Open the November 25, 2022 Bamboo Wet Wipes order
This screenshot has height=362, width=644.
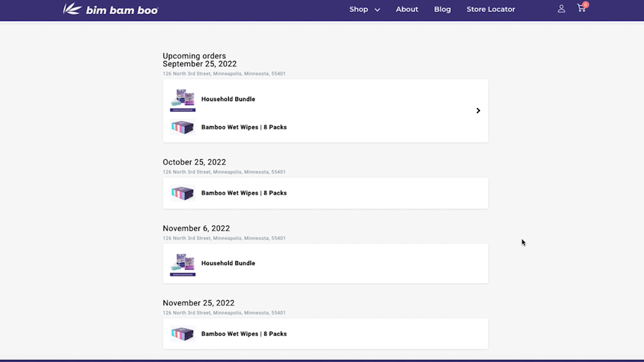pos(326,334)
